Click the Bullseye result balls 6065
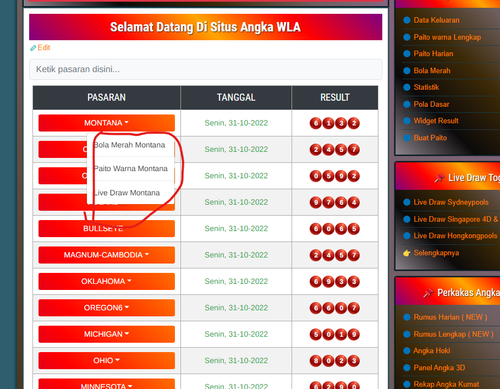This screenshot has height=389, width=500. click(x=335, y=229)
